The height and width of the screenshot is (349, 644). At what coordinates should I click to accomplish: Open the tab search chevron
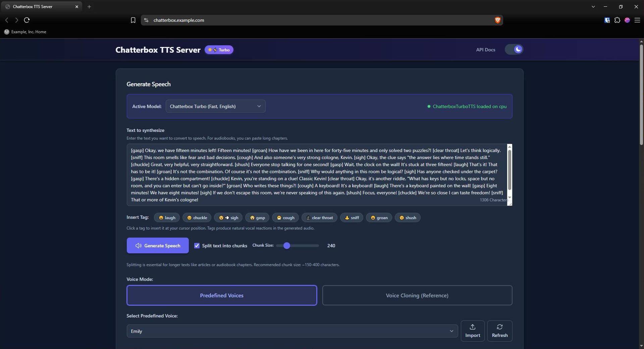click(x=593, y=7)
